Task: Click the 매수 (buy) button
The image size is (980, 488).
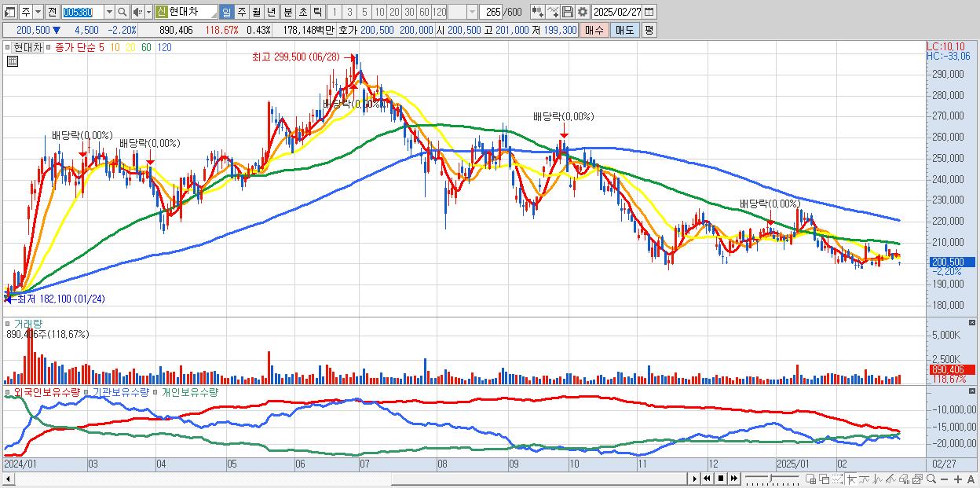Action: (594, 30)
